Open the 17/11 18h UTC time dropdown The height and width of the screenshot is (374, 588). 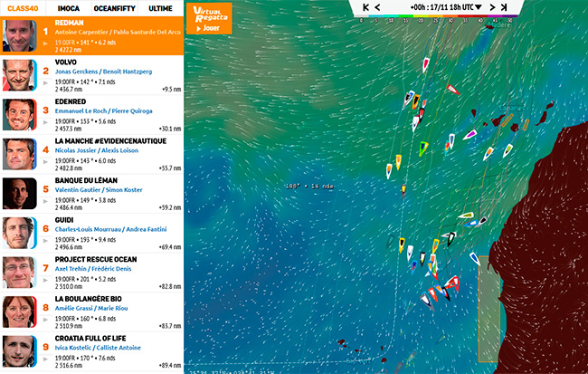pos(446,7)
